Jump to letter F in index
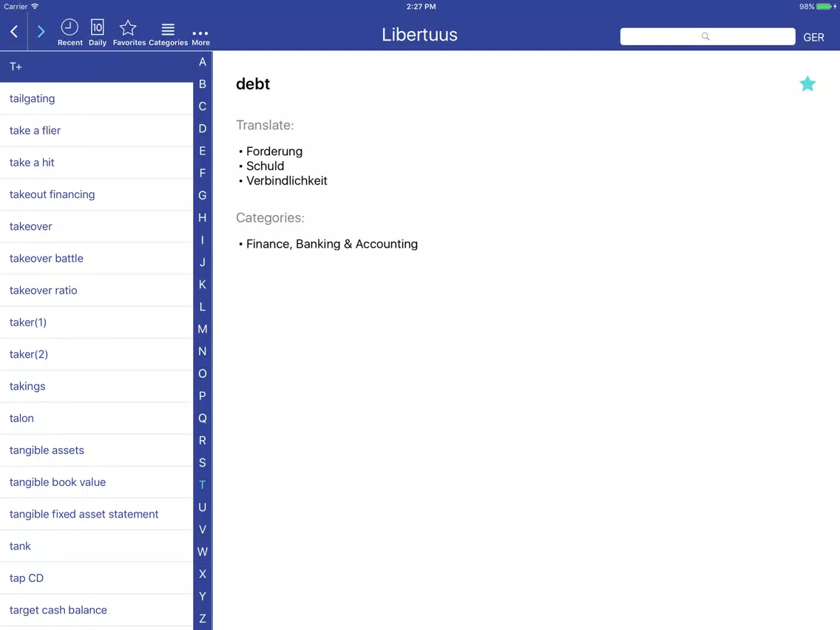This screenshot has height=630, width=840. pyautogui.click(x=203, y=173)
